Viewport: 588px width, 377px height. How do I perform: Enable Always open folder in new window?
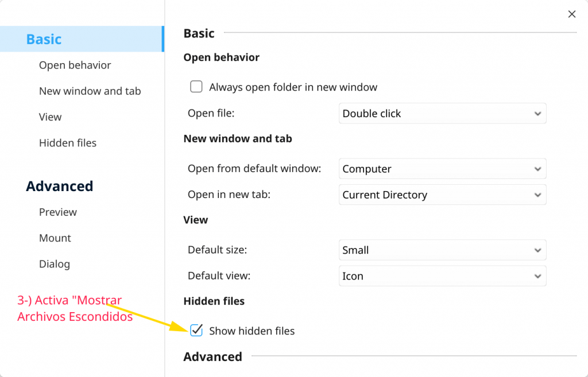[x=196, y=87]
